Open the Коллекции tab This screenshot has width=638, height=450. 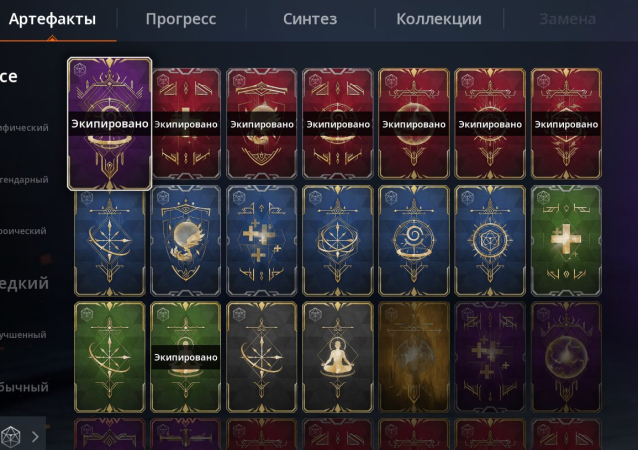coord(439,19)
